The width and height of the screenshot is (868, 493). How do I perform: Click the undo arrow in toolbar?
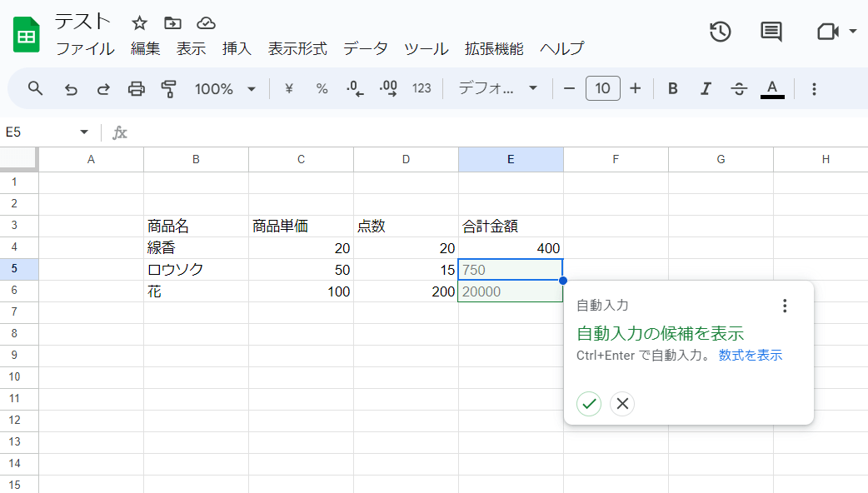pos(71,88)
